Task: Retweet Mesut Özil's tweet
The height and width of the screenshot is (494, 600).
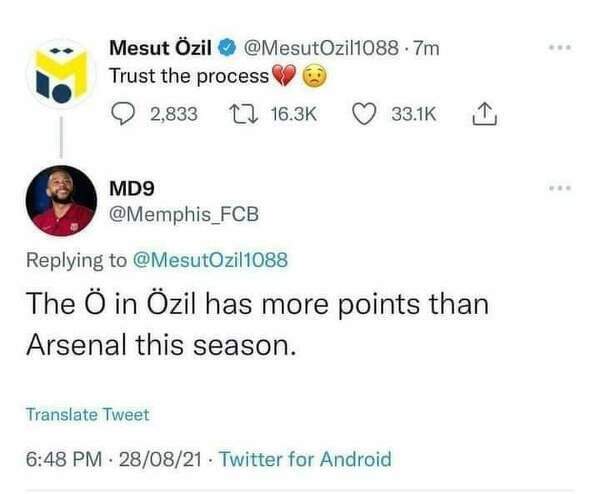Action: 243,114
